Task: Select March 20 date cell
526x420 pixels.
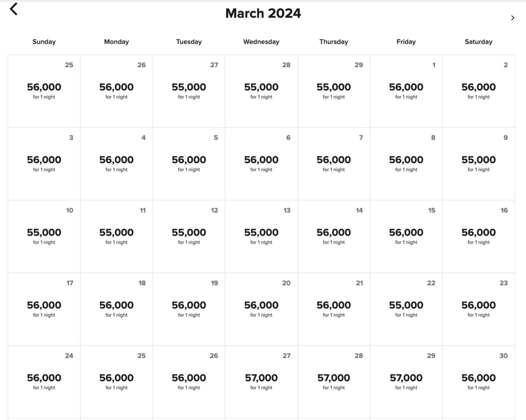Action: [x=261, y=309]
